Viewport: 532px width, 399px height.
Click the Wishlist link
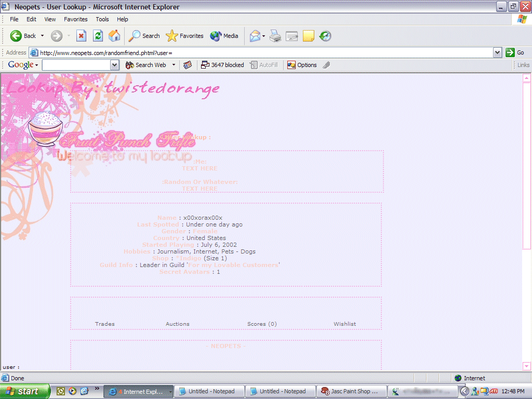(345, 324)
